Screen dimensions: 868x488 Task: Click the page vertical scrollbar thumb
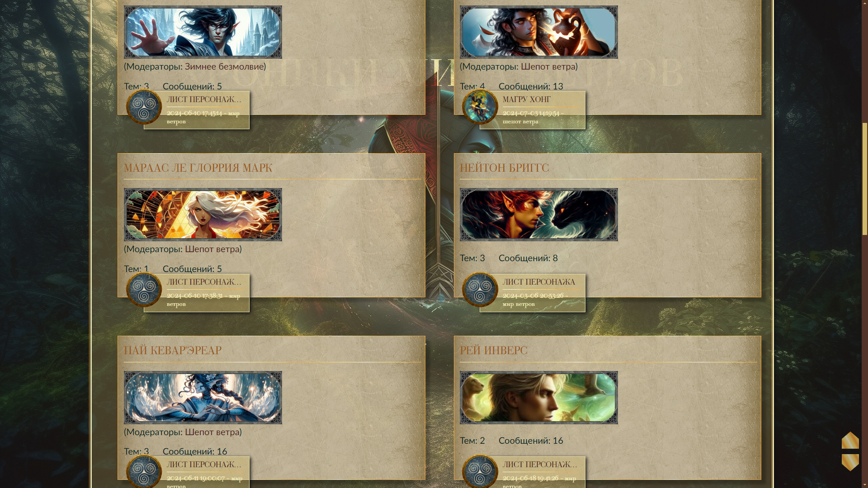click(x=864, y=179)
